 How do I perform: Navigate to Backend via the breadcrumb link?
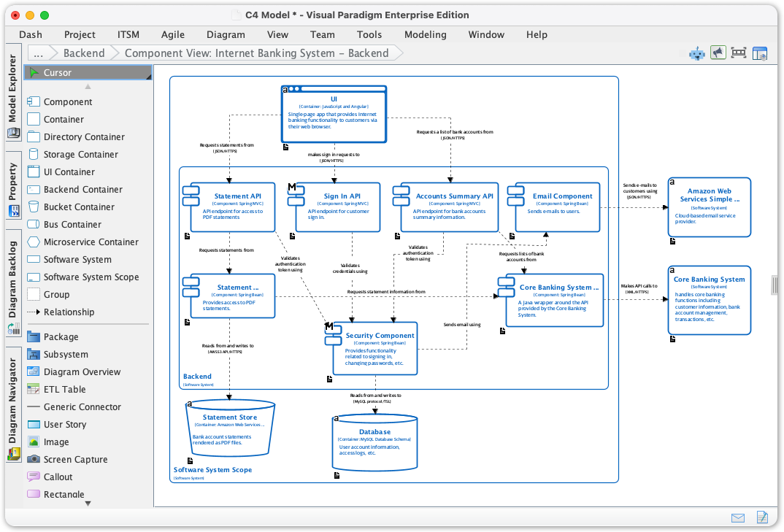84,53
